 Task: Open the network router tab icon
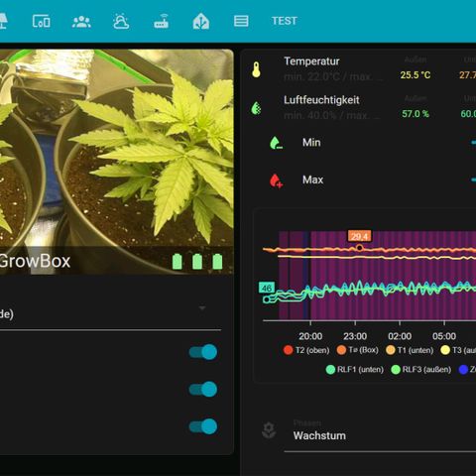(162, 22)
